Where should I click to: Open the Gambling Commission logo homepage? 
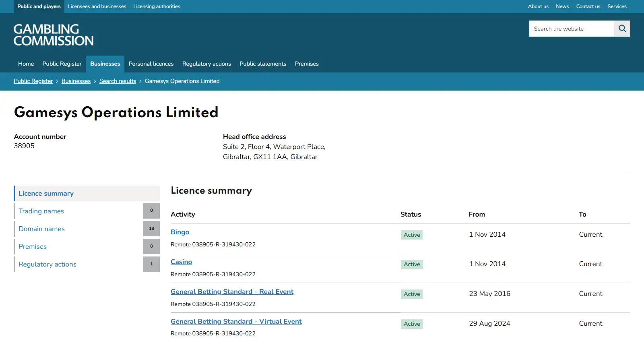click(54, 35)
